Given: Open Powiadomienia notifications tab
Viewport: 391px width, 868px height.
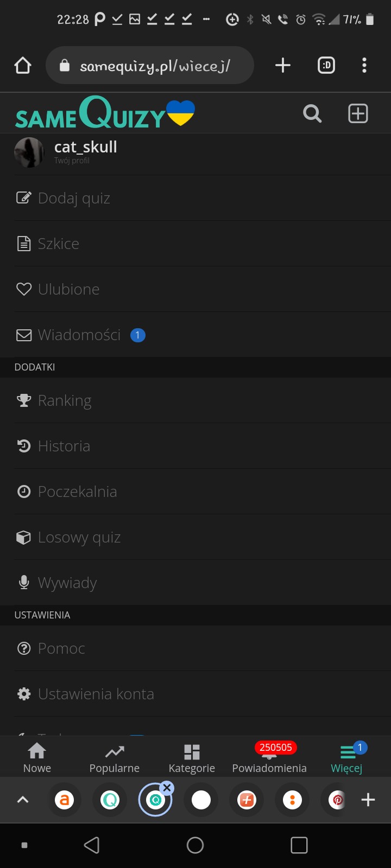Looking at the screenshot, I should [269, 758].
